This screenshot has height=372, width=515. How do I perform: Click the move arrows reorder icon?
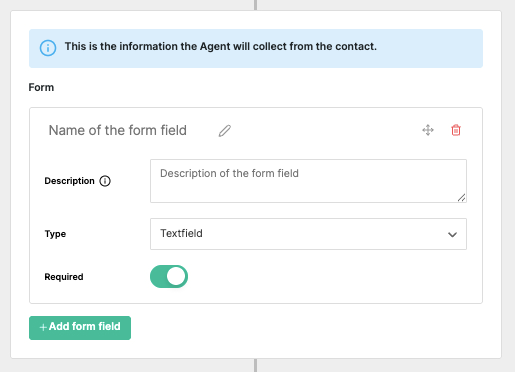coord(428,130)
